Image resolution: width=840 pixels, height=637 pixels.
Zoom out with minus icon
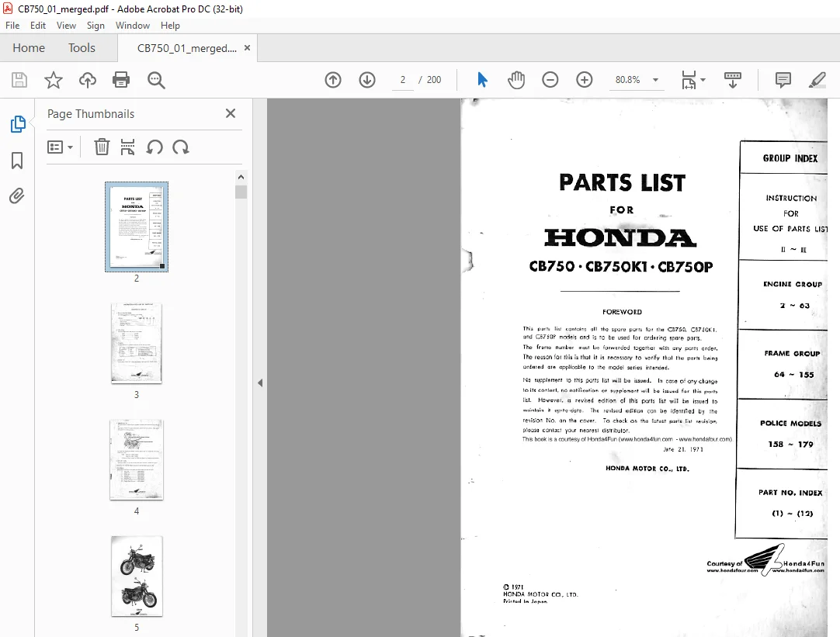pos(550,80)
